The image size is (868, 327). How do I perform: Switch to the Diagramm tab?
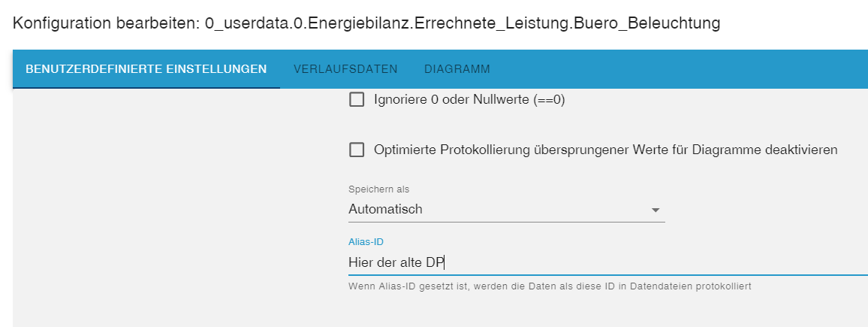[457, 69]
